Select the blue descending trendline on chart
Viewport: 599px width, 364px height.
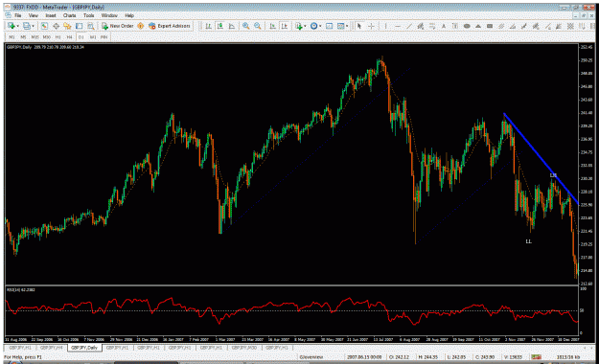[541, 158]
